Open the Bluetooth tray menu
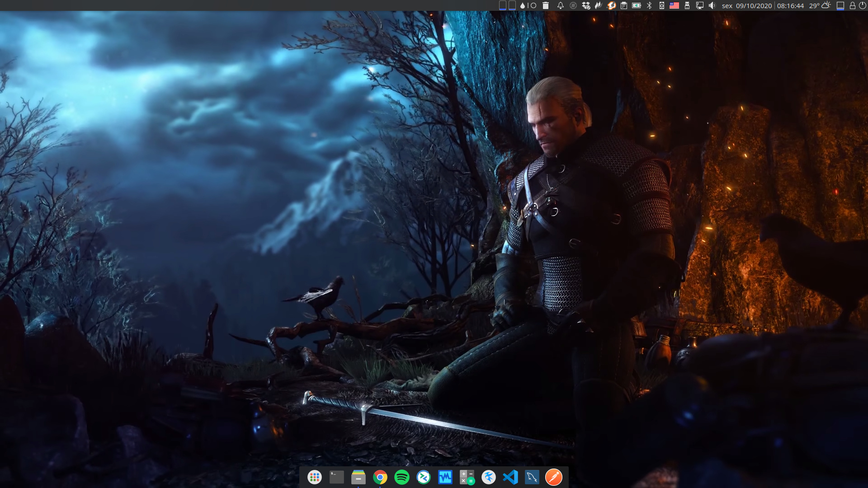 649,5
